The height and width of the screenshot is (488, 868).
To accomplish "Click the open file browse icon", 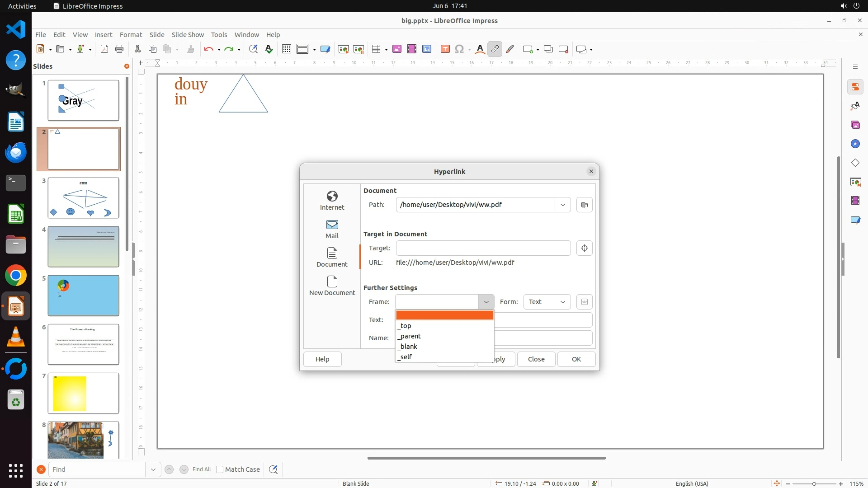I will (584, 205).
